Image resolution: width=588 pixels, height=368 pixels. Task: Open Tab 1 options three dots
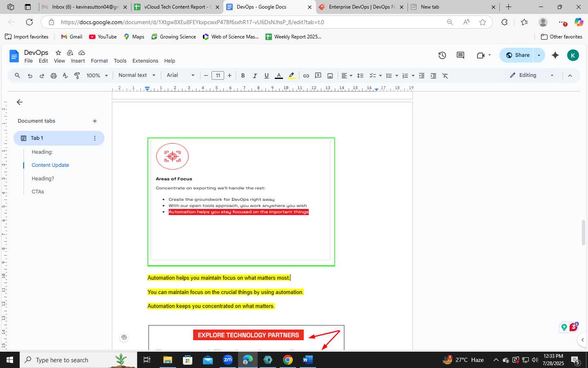tap(95, 138)
